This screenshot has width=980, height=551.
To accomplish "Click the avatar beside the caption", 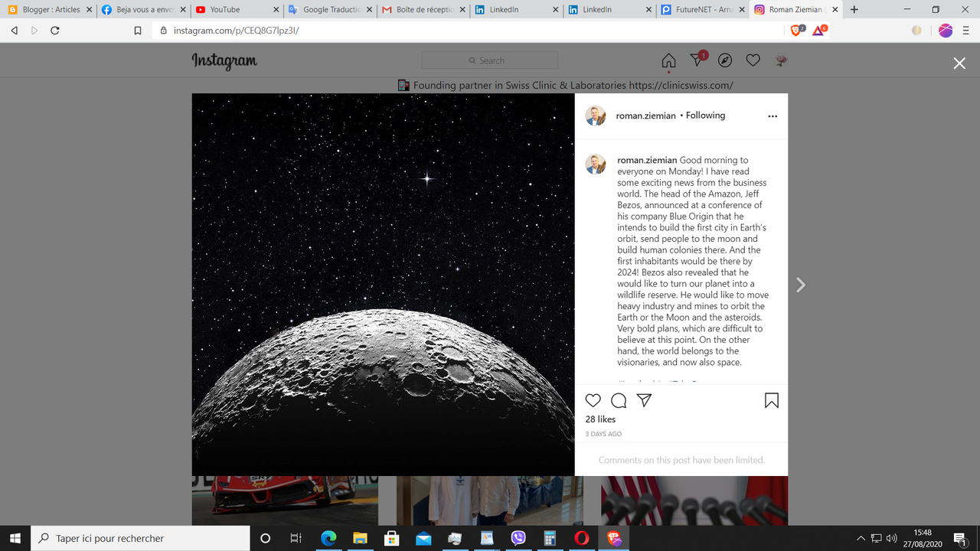I will point(596,164).
